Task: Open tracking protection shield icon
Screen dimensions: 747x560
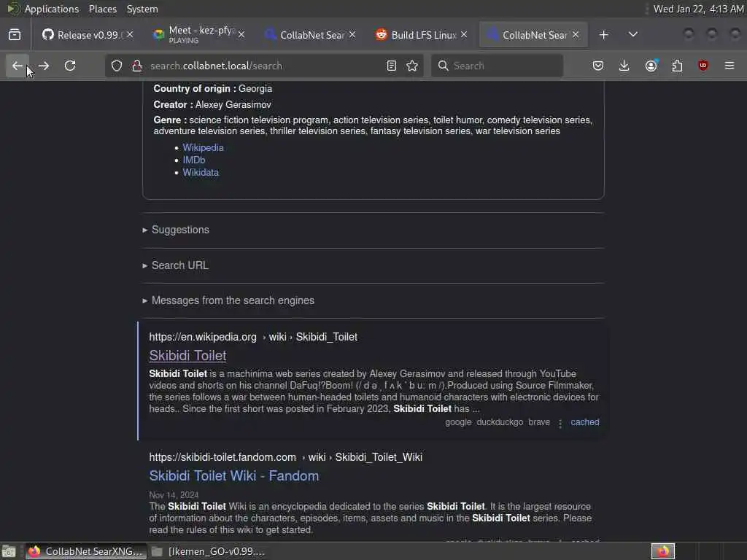Action: (117, 66)
